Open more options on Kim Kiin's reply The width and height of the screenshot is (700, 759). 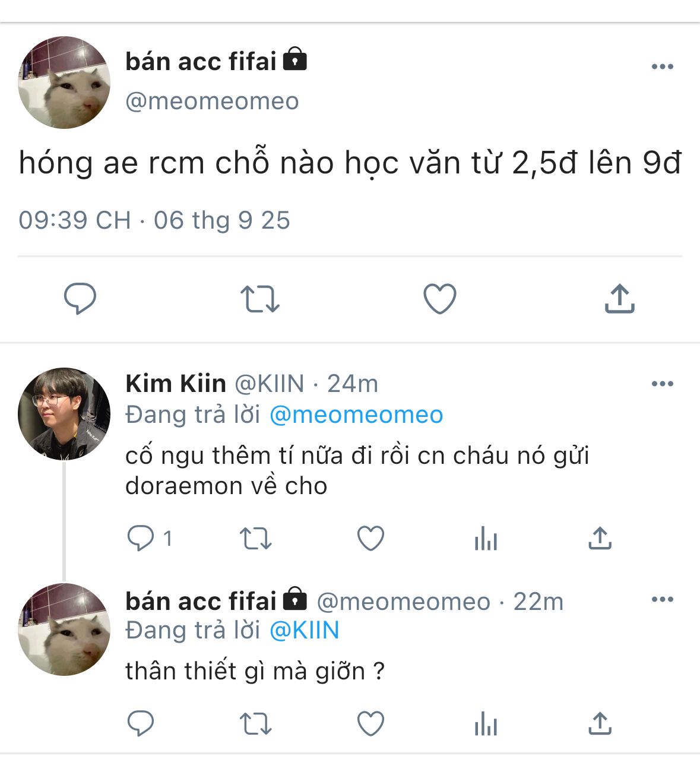click(663, 384)
